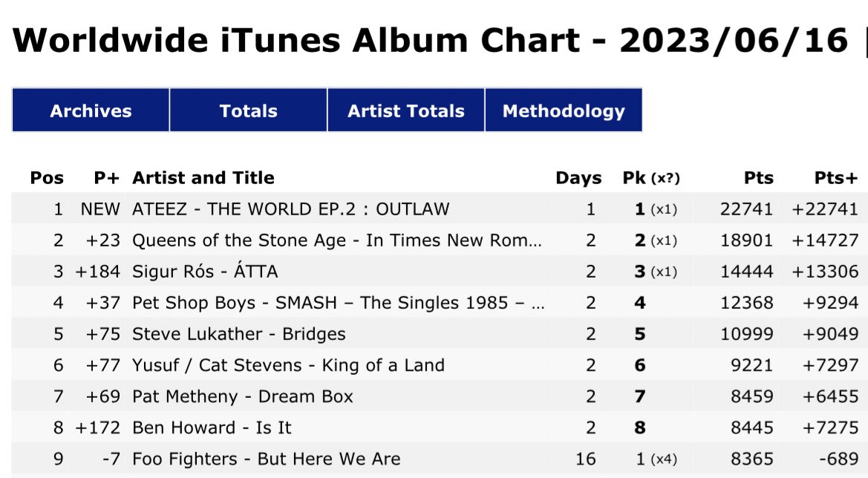Click the Days column header
This screenshot has height=478, width=868.
[578, 177]
